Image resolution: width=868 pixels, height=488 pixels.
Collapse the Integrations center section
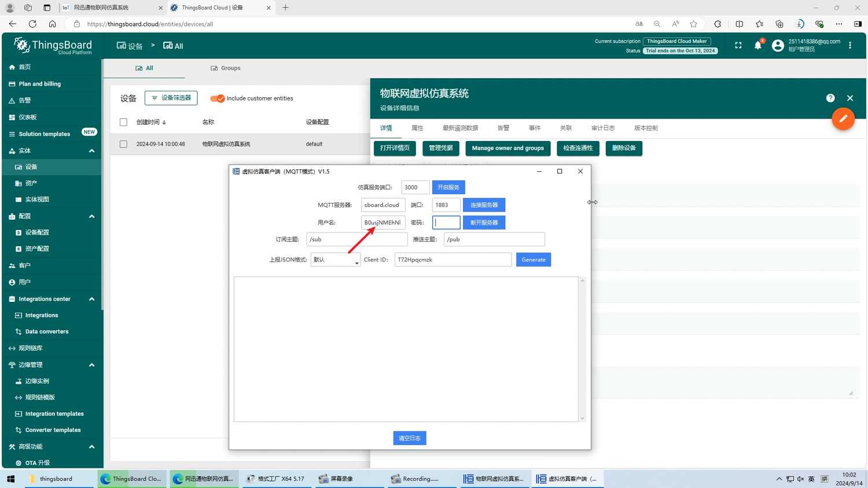click(91, 299)
